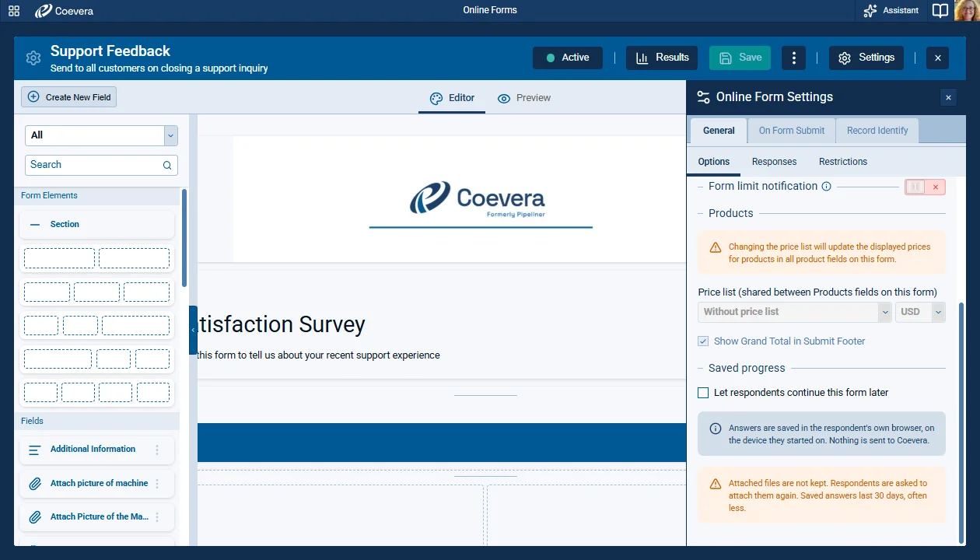980x560 pixels.
Task: Open the AI Assistant
Action: (x=891, y=11)
